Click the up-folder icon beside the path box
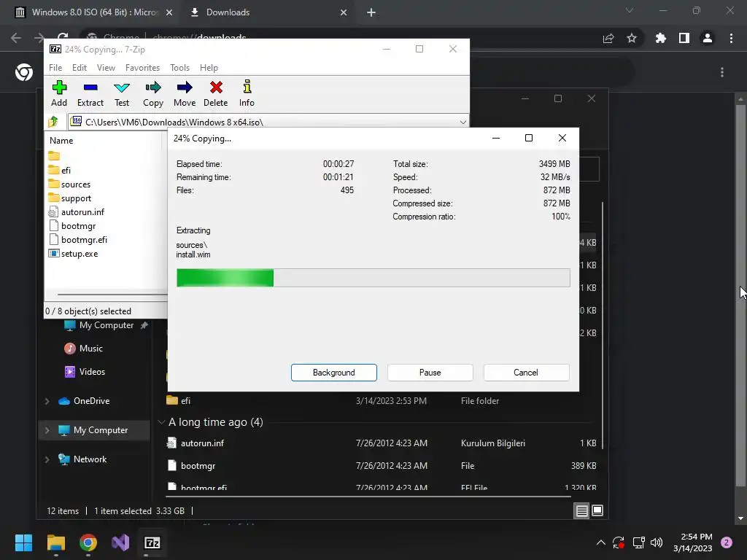The image size is (747, 560). click(x=53, y=122)
